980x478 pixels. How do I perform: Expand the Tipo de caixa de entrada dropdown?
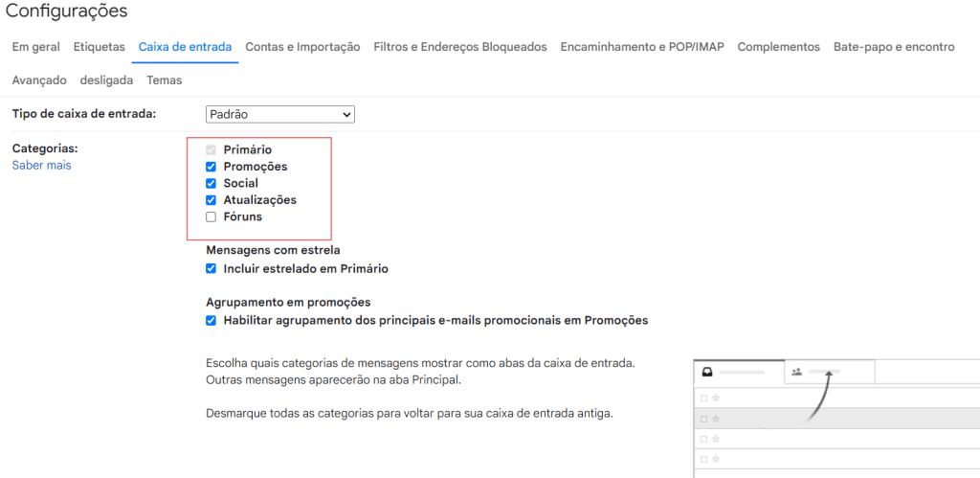(x=280, y=115)
